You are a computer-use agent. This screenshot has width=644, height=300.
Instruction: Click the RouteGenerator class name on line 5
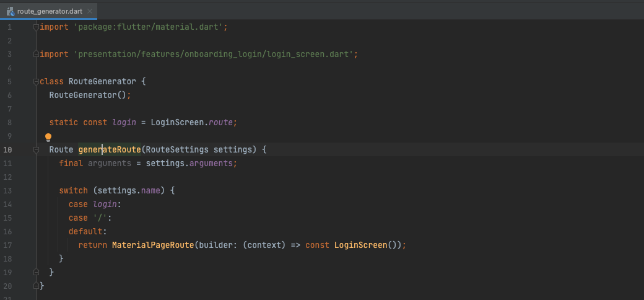pyautogui.click(x=102, y=81)
